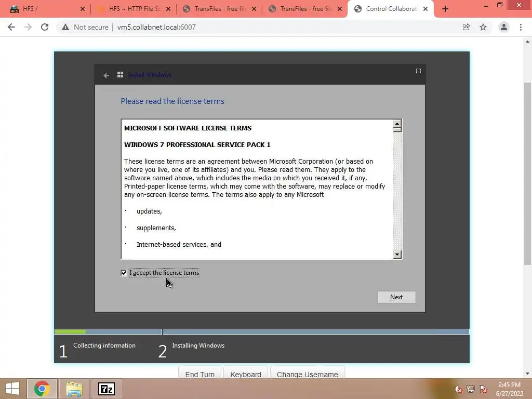Image resolution: width=532 pixels, height=399 pixels.
Task: Open the Chrome profile icon
Action: point(504,27)
